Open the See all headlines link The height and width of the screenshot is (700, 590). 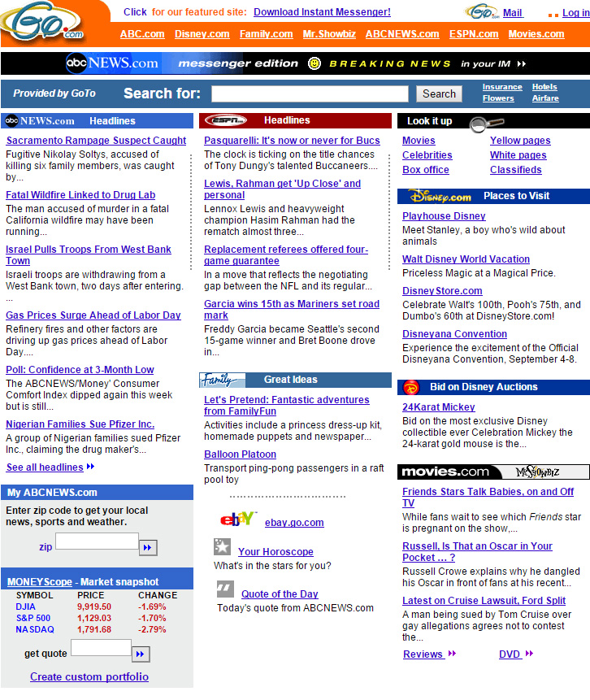pyautogui.click(x=45, y=467)
